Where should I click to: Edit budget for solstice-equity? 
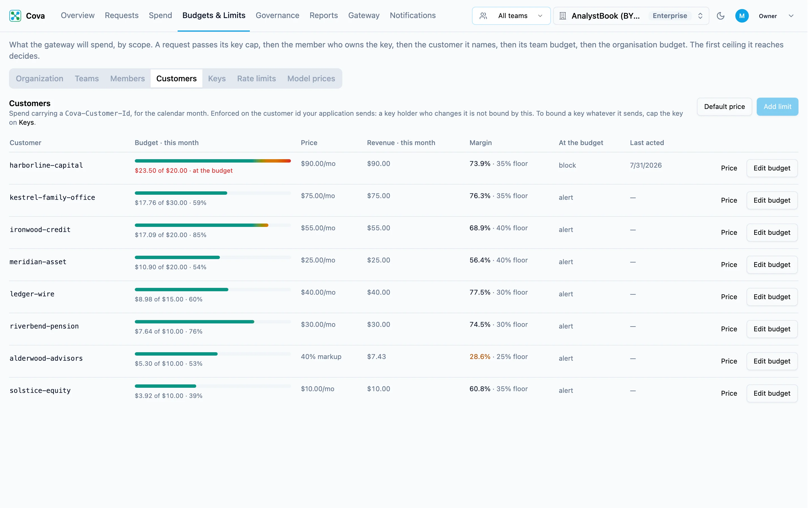772,393
